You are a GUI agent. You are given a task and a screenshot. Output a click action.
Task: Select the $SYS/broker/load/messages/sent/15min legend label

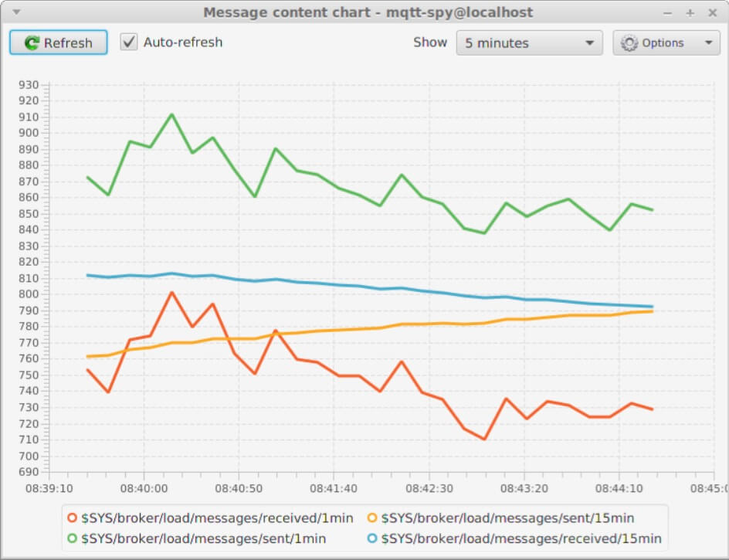(507, 518)
